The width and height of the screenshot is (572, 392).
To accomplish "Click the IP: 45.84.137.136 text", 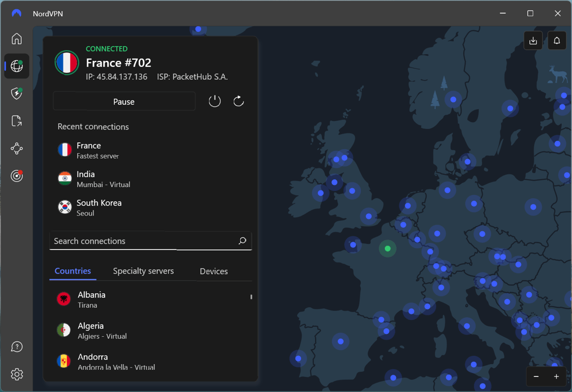I will (x=117, y=77).
